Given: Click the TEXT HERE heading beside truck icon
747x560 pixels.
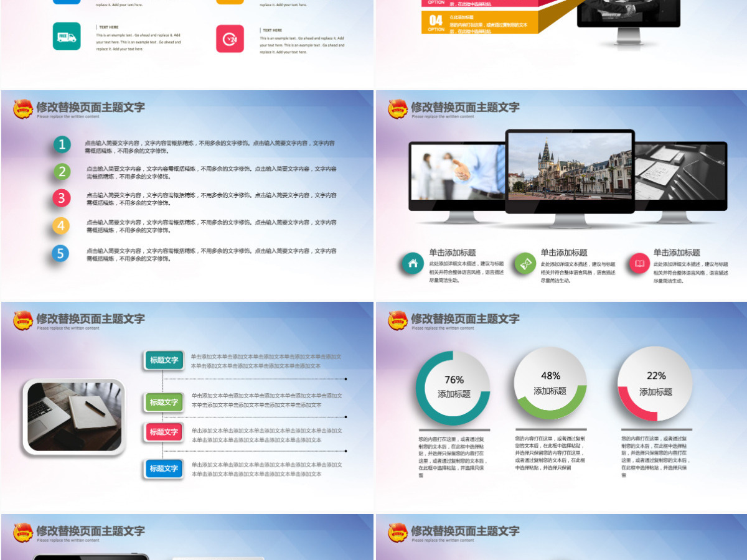Looking at the screenshot, I should [108, 27].
